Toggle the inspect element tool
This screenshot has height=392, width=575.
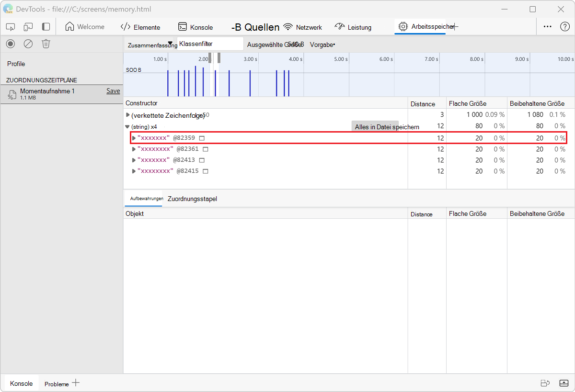pyautogui.click(x=11, y=27)
